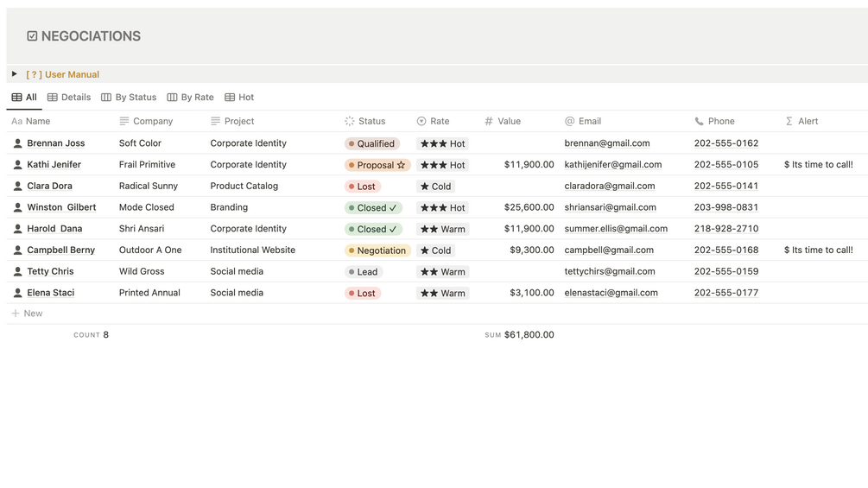
Task: Open the Winston Gilbert page
Action: pyautogui.click(x=61, y=207)
